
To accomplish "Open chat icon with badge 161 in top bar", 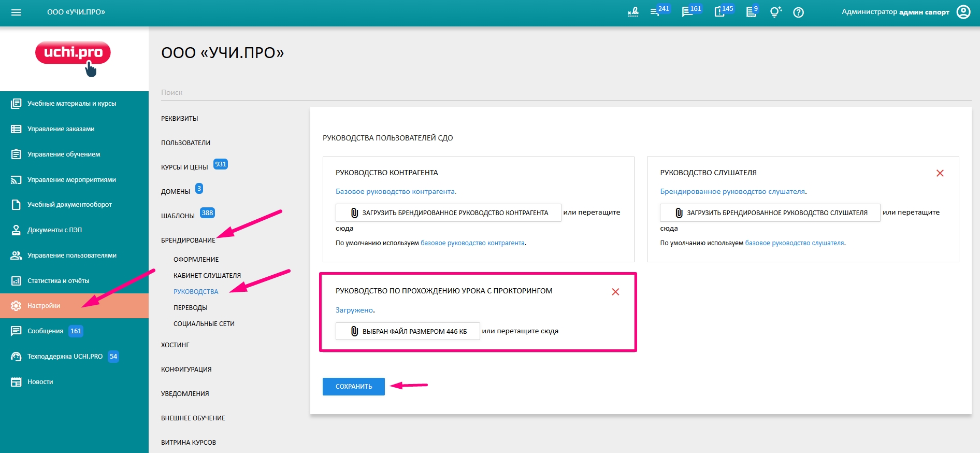I will [x=687, y=12].
